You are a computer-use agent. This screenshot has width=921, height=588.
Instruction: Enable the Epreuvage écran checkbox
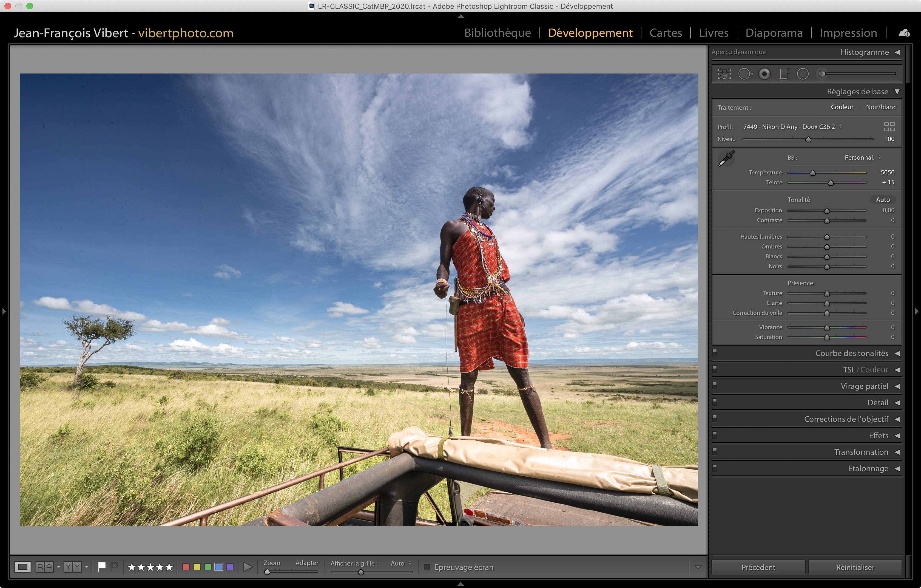tap(427, 567)
